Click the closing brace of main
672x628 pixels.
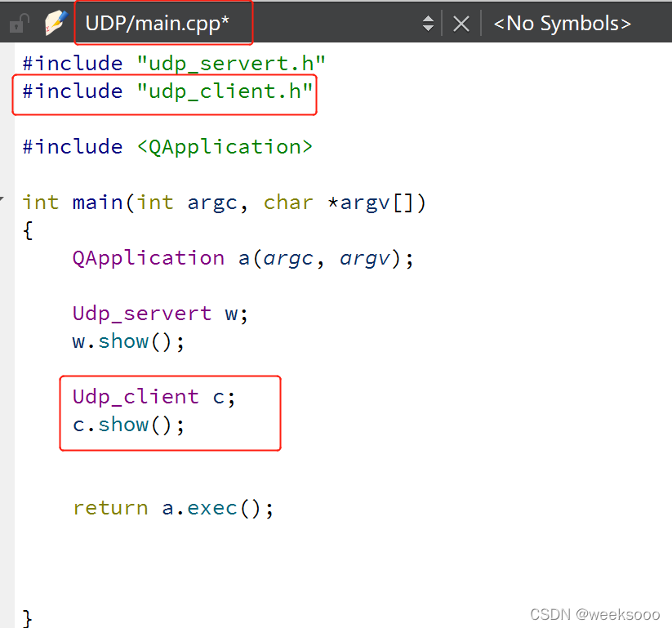tap(28, 618)
